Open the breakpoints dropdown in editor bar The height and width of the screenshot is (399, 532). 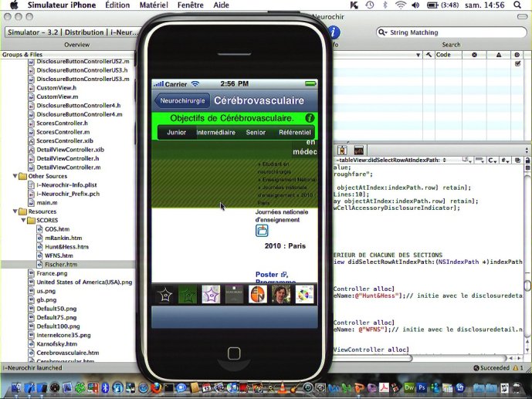pyautogui.click(x=479, y=160)
